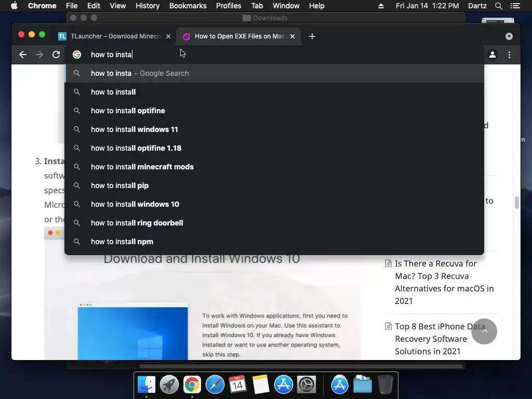Image resolution: width=532 pixels, height=399 pixels.
Task: Open the Bookmarks menu
Action: coord(188,6)
